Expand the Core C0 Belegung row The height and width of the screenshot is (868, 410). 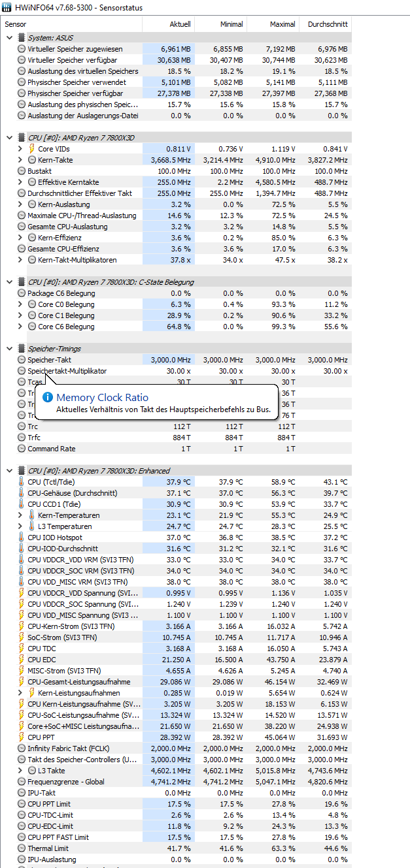20,304
